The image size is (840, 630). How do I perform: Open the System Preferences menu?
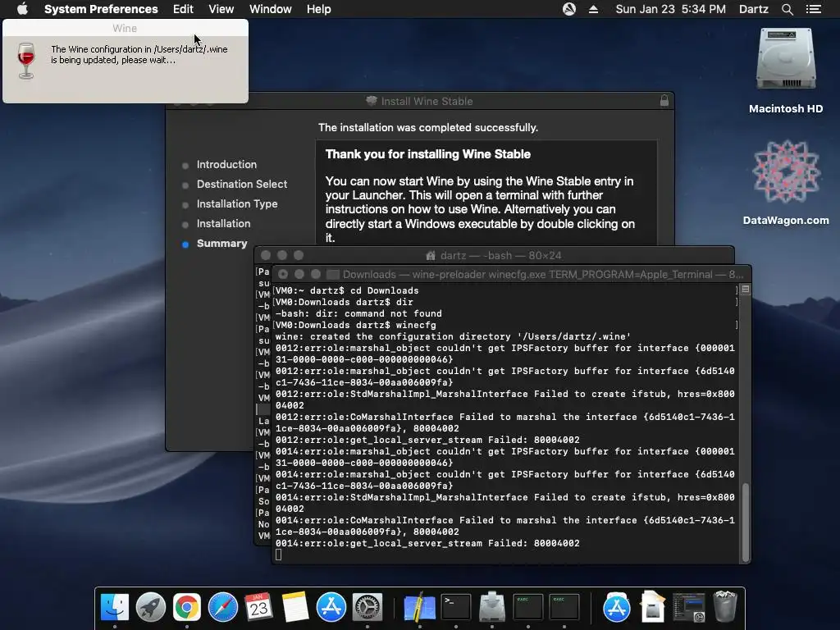(101, 9)
